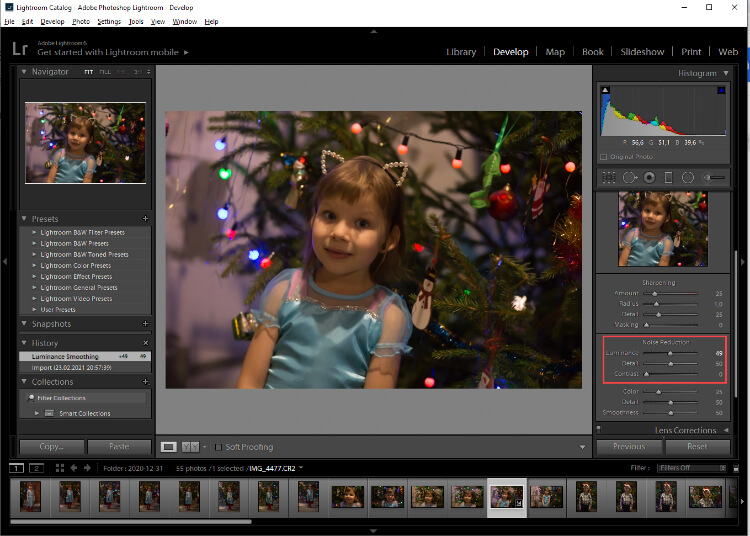
Task: Open the Photo menu
Action: pos(81,22)
